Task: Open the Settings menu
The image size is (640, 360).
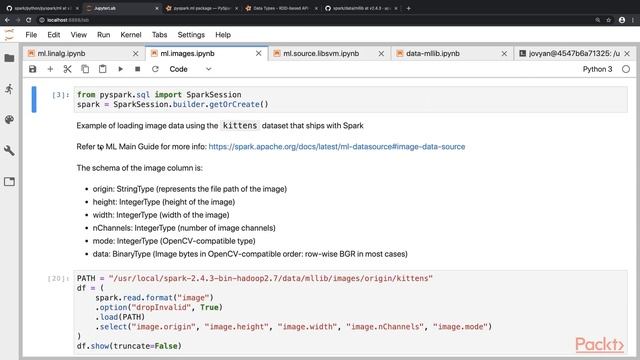Action: (191, 35)
